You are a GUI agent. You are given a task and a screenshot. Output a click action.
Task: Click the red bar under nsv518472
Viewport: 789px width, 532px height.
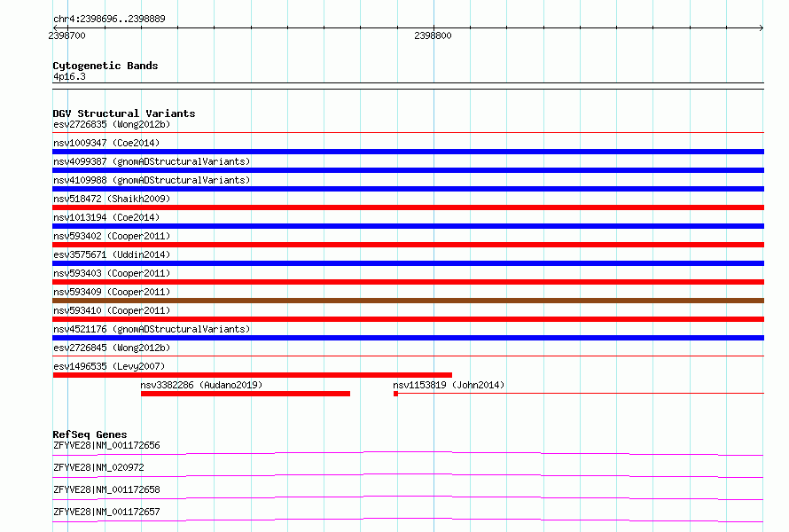(408, 207)
